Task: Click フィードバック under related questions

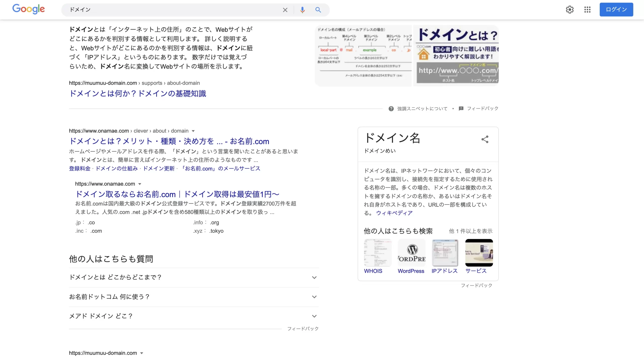Action: pos(303,329)
